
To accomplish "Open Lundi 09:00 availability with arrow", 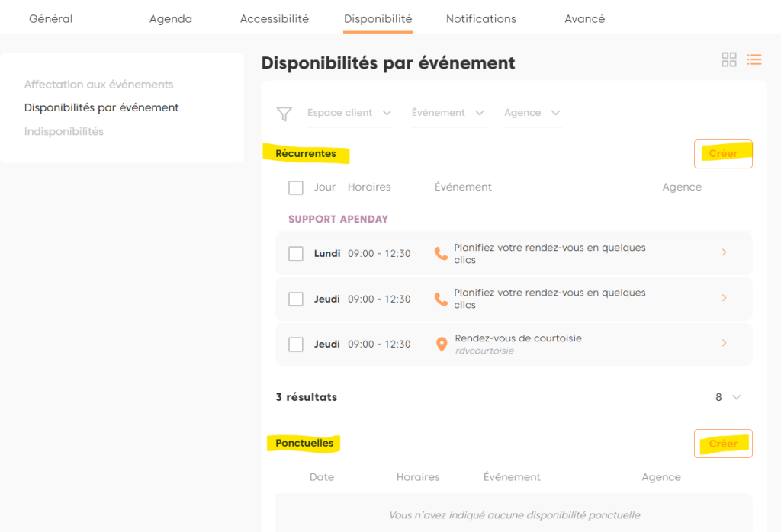I will click(x=724, y=252).
